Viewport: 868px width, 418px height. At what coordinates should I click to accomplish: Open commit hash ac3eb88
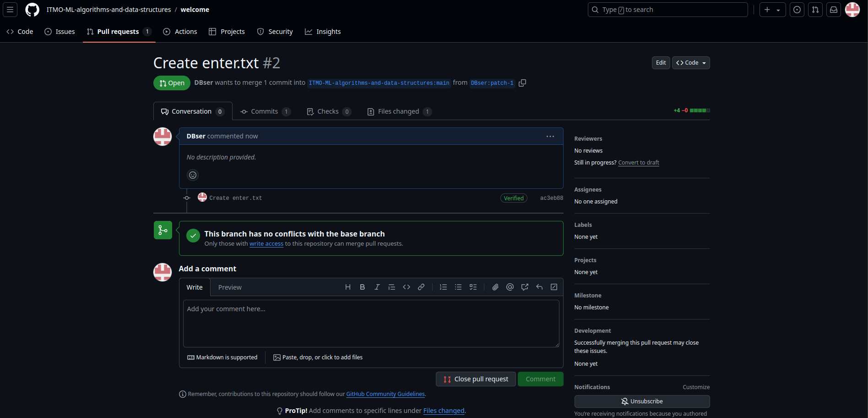coord(552,198)
